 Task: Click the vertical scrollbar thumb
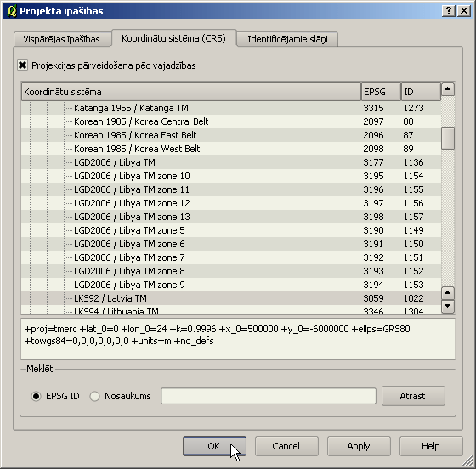coord(448,138)
